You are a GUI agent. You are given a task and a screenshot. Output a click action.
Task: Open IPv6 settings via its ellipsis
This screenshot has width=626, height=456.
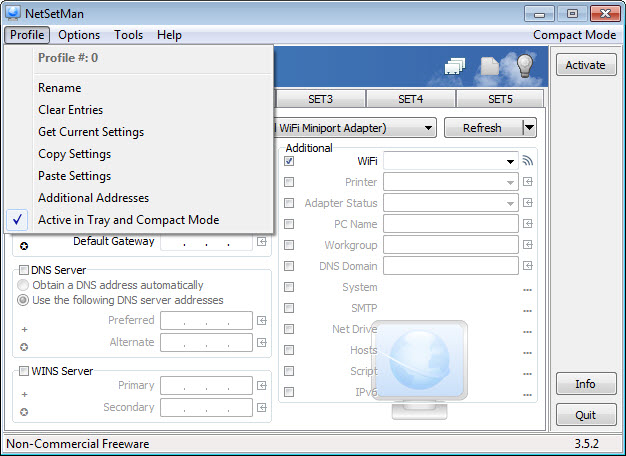coord(527,395)
